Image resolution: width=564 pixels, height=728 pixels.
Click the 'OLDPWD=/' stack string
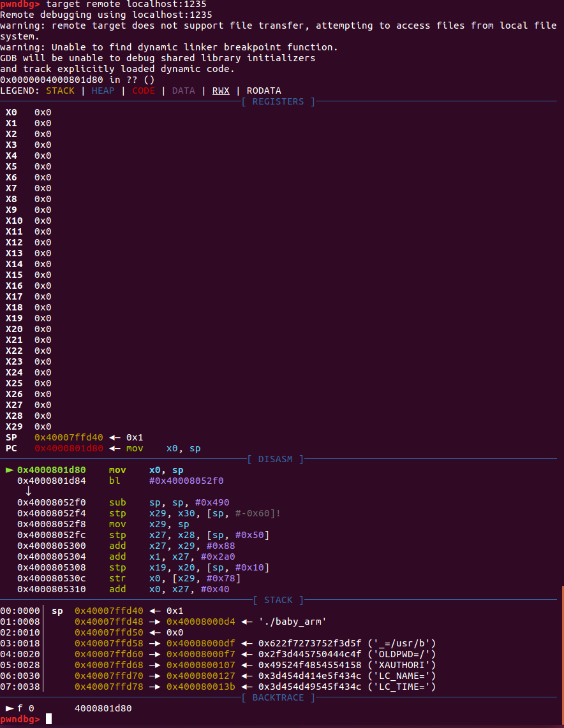click(402, 654)
